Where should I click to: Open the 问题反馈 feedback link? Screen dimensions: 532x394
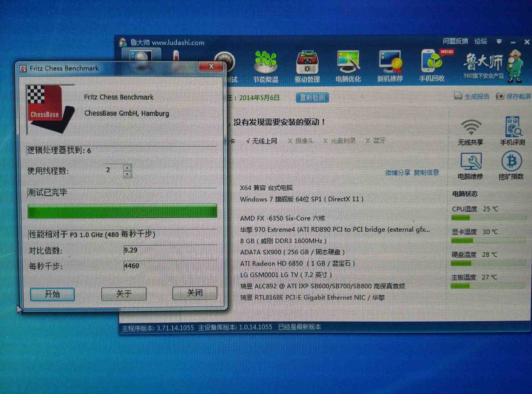click(455, 41)
